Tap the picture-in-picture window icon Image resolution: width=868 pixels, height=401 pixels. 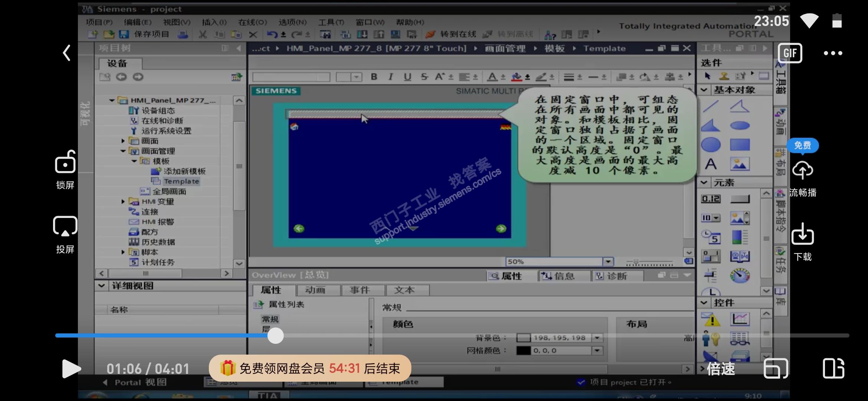pos(776,369)
